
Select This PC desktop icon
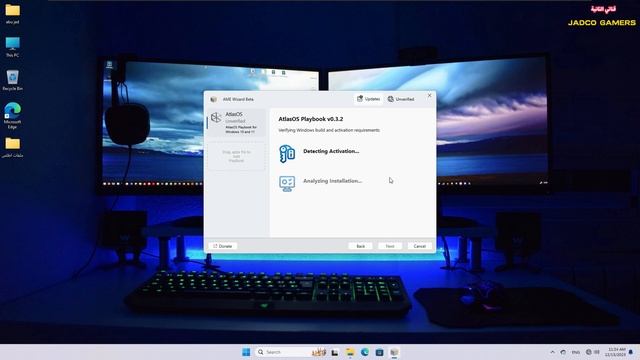[13, 47]
